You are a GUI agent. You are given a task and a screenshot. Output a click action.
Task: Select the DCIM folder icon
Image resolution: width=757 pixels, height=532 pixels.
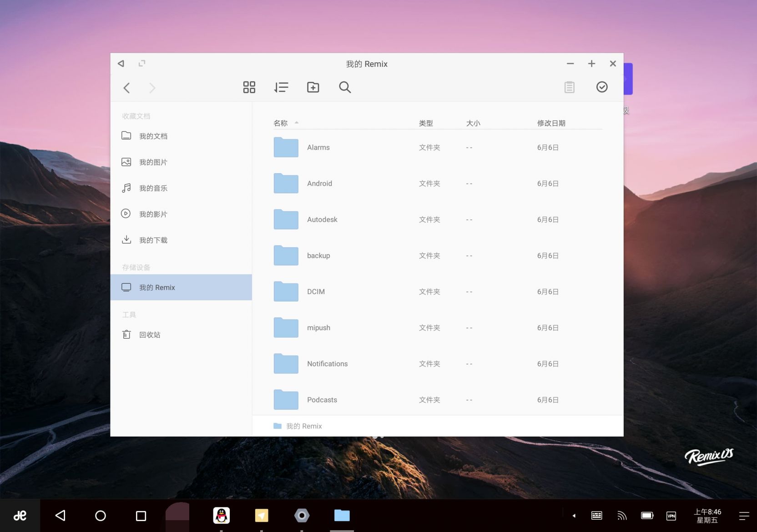pyautogui.click(x=286, y=291)
